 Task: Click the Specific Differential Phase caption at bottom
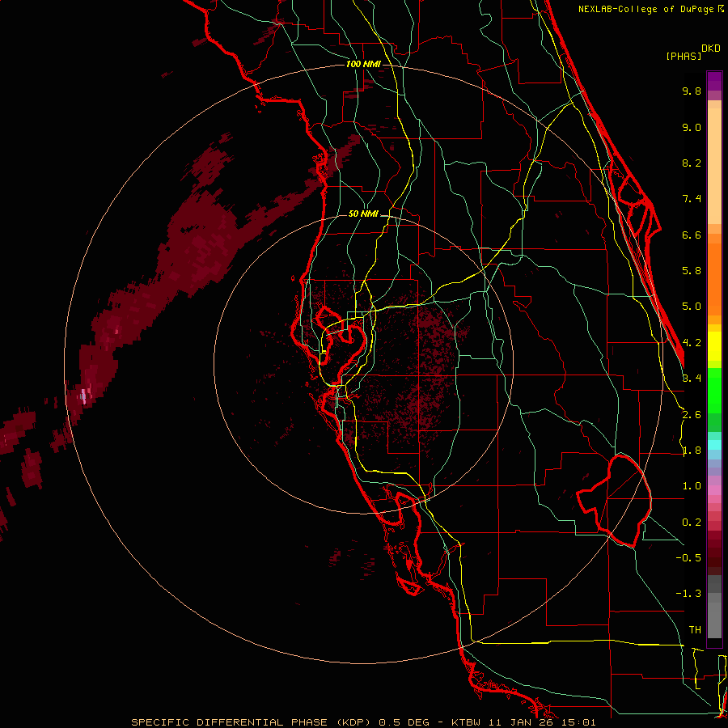pyautogui.click(x=363, y=722)
